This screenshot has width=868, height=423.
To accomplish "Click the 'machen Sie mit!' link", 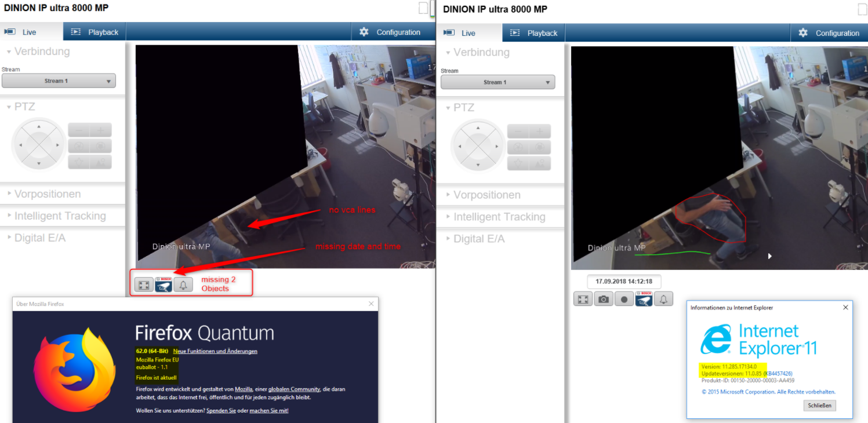I will [x=269, y=411].
